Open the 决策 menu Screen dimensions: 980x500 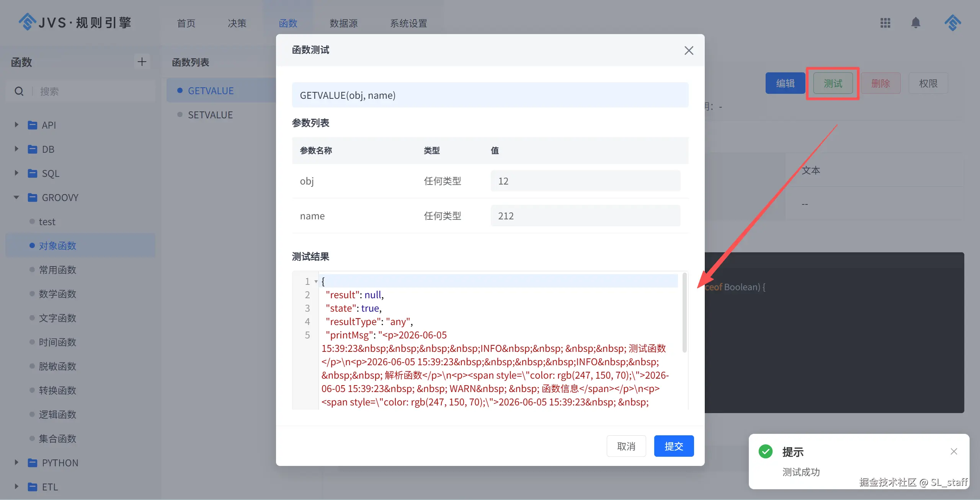(x=237, y=23)
